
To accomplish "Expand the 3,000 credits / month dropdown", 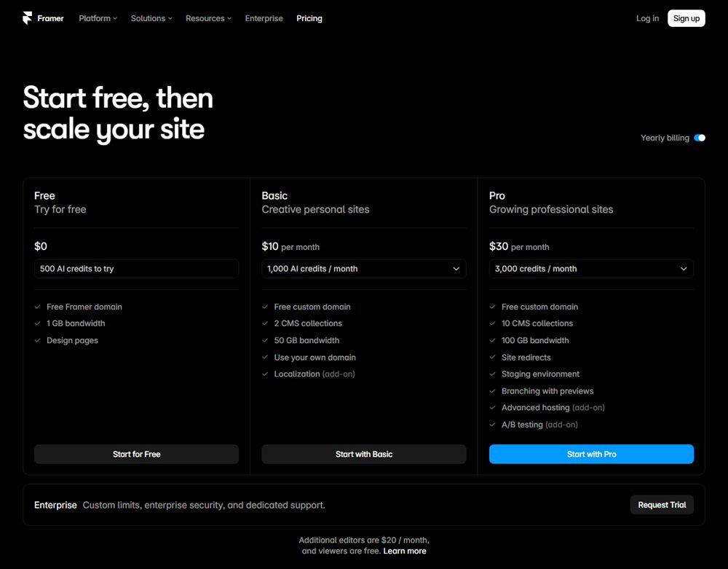I will point(591,269).
